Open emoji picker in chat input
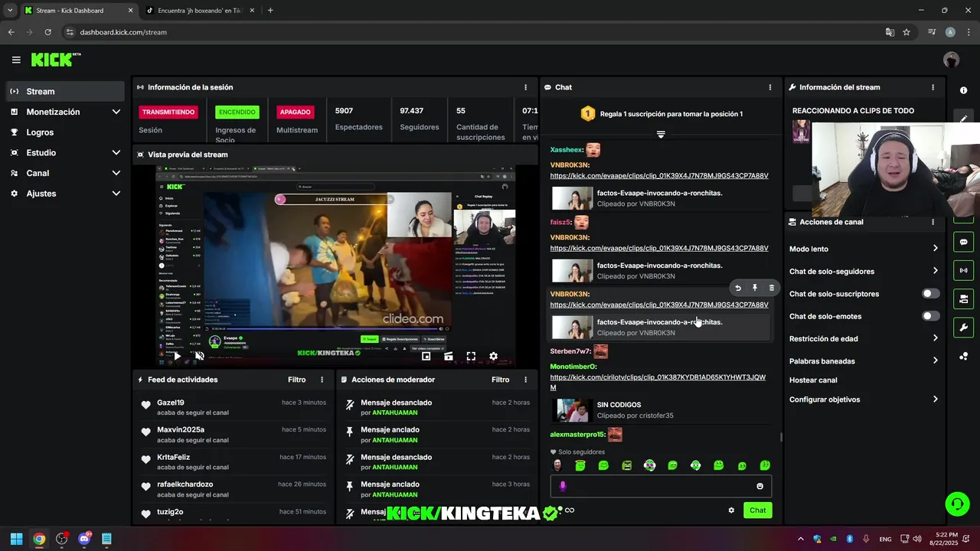 760,486
